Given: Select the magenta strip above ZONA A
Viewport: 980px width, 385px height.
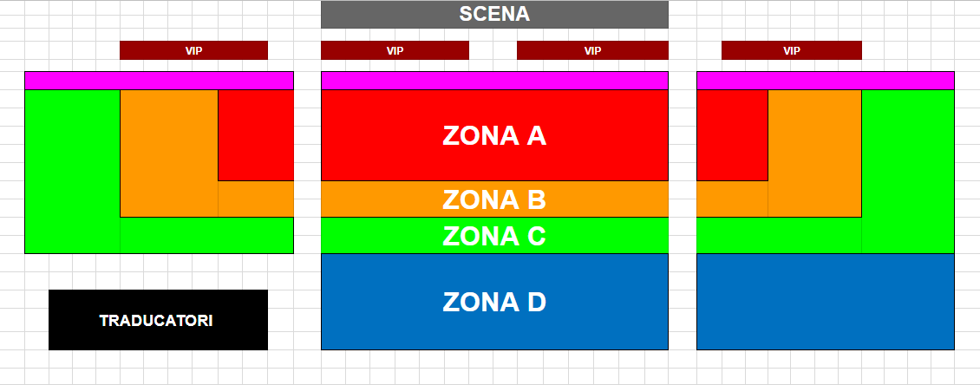Looking at the screenshot, I should 494,81.
